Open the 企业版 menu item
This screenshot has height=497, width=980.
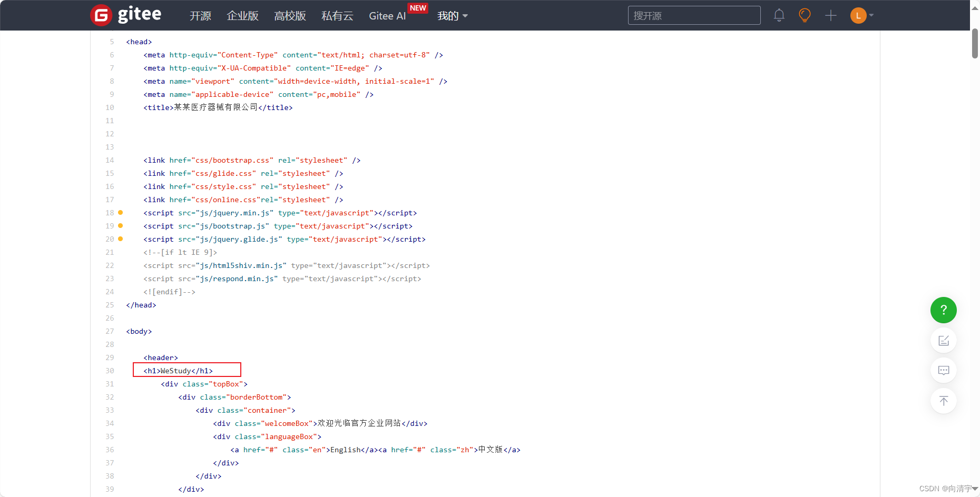point(242,16)
